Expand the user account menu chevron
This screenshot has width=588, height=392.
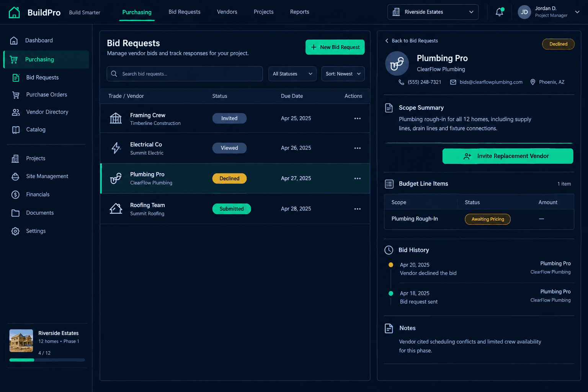(577, 12)
